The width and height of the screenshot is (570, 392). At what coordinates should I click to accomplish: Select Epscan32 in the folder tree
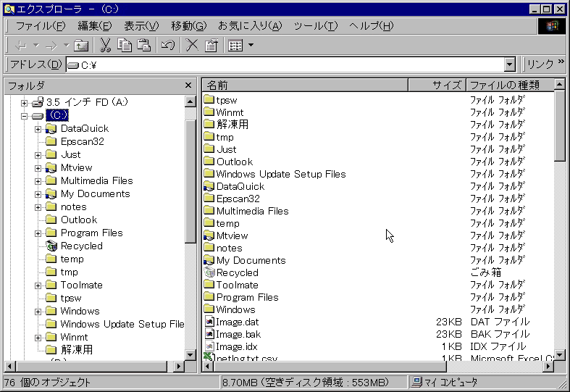82,141
